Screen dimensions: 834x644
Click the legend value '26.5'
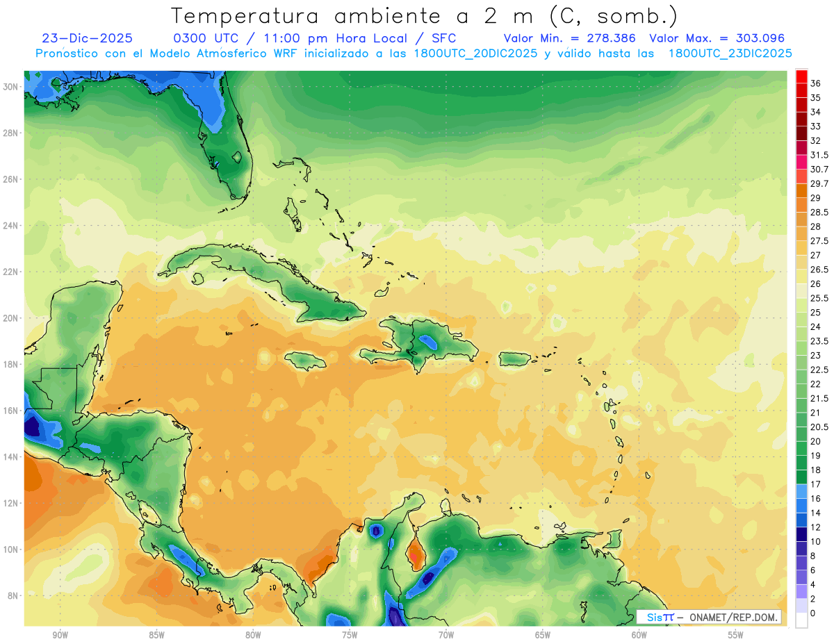[819, 270]
